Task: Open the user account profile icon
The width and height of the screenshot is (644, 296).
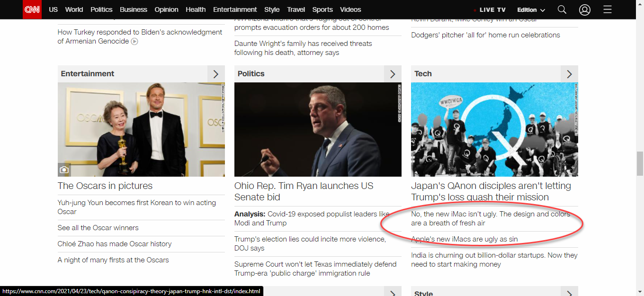Action: click(x=585, y=9)
